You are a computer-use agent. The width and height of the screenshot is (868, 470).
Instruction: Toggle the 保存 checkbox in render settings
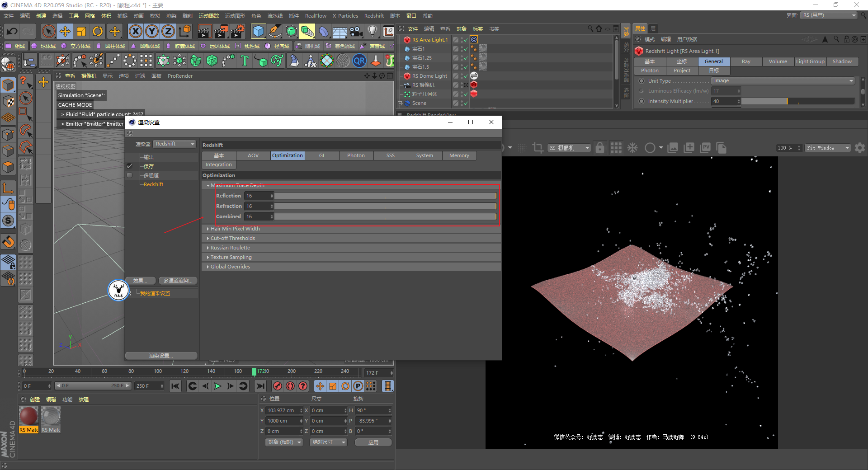point(130,166)
